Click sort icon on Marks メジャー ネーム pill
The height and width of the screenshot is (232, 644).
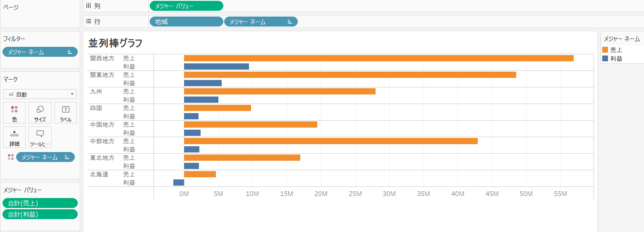[67, 157]
